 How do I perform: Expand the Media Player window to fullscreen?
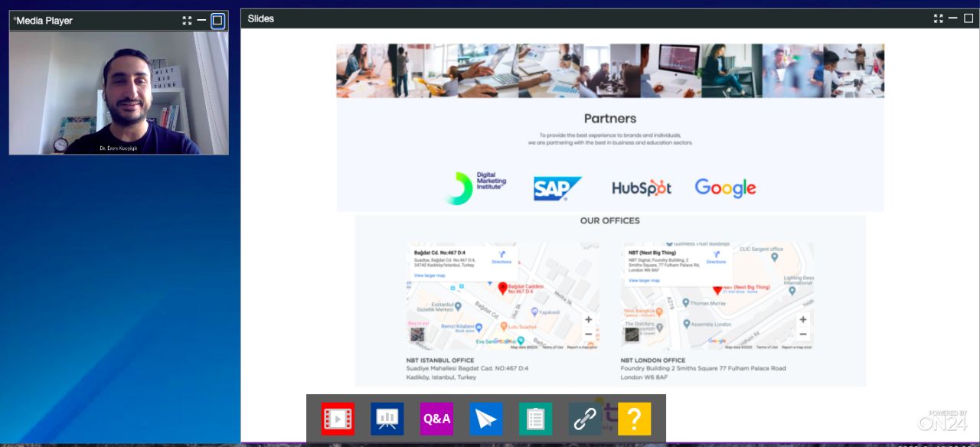pos(187,21)
